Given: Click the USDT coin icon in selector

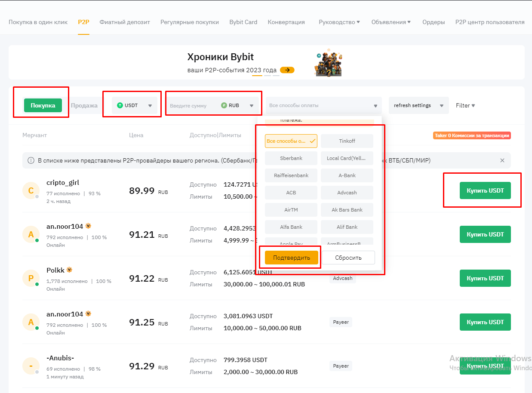Looking at the screenshot, I should [x=120, y=105].
